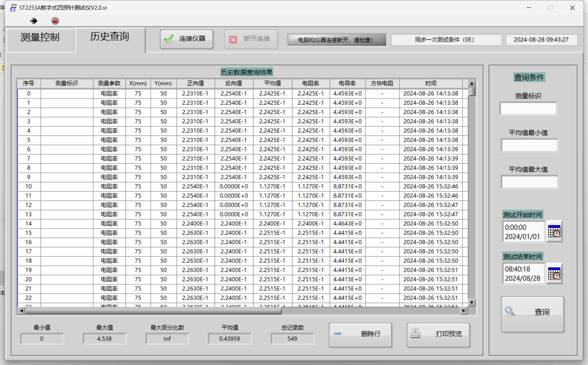Click into the 平均值最大值 input box
Viewport: 588px width, 365px height.
pyautogui.click(x=529, y=182)
